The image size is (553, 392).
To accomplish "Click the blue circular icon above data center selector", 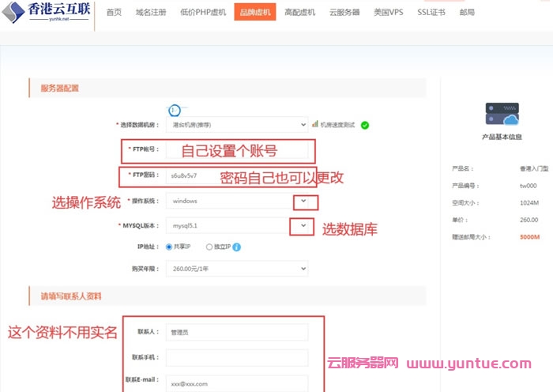I will [x=175, y=111].
